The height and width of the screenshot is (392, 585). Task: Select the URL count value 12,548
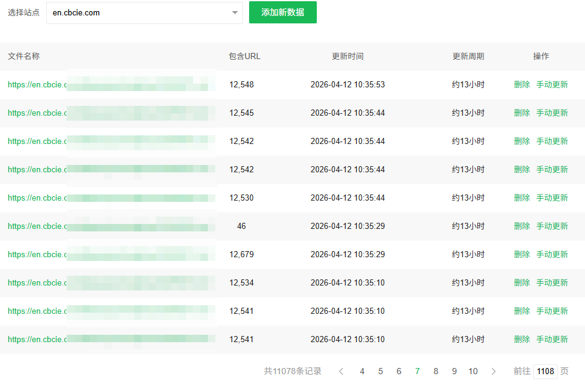tap(241, 85)
